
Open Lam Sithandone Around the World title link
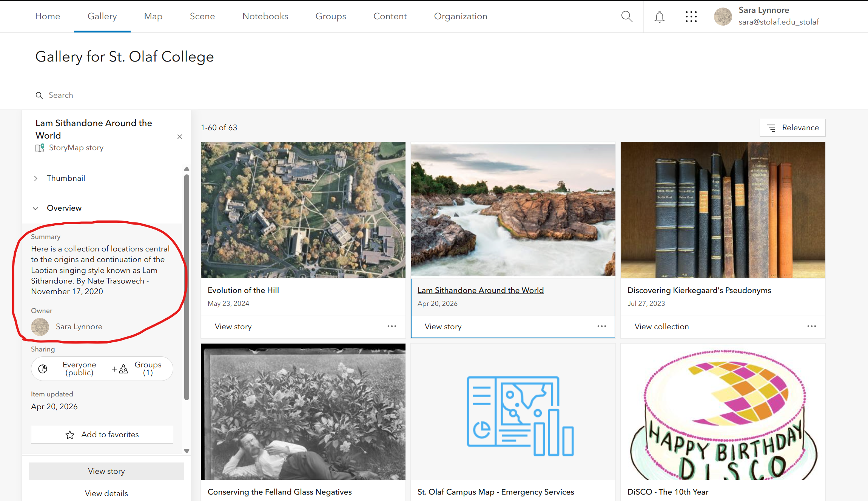[481, 290]
